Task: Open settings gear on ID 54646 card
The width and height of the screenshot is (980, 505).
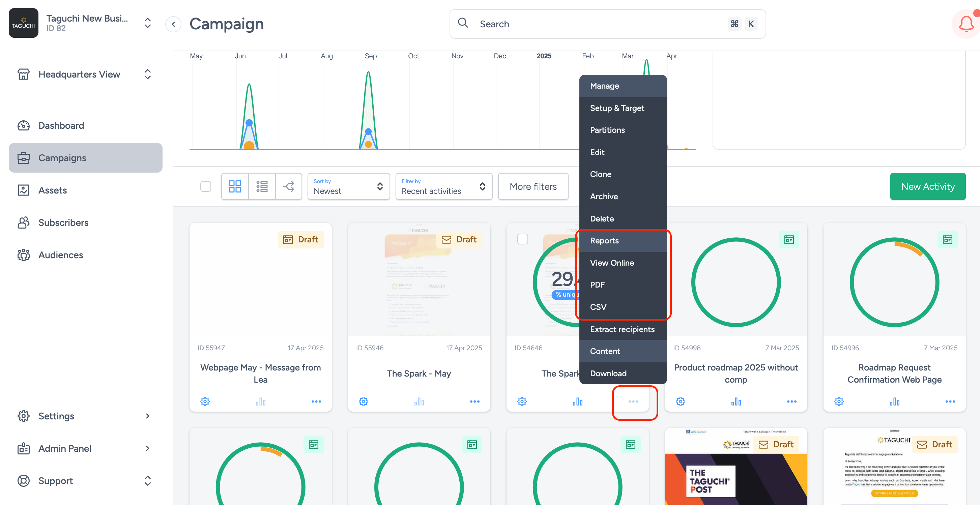Action: 522,401
